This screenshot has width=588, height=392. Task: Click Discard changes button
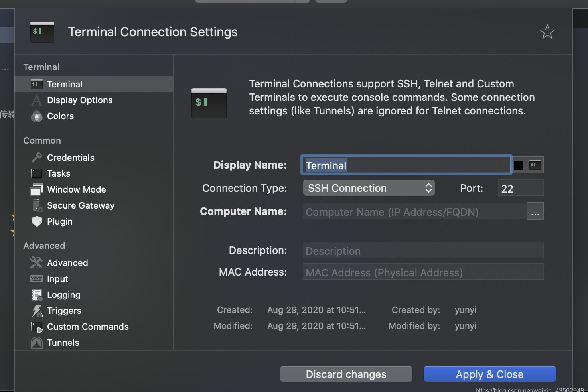click(346, 374)
